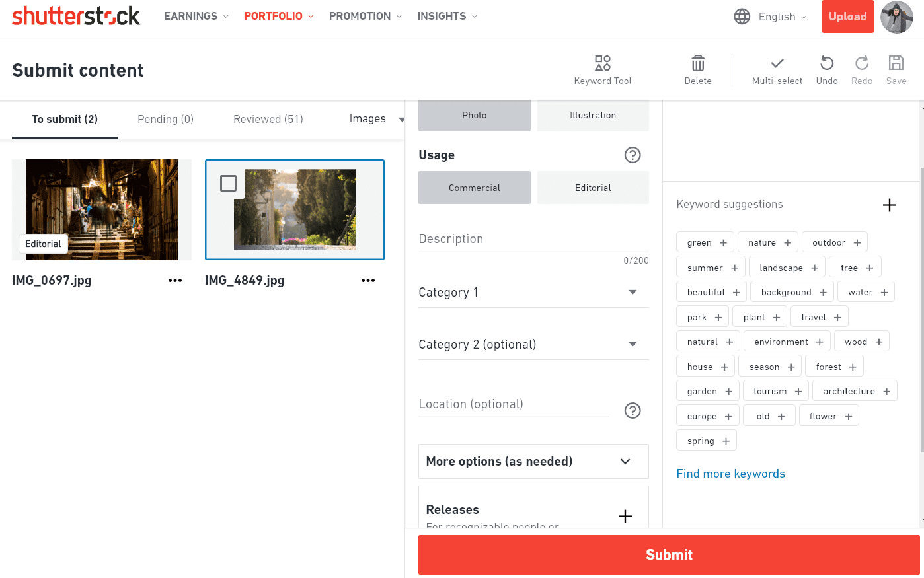Add the 'background' keyword suggestion
924x578 pixels.
(x=792, y=292)
